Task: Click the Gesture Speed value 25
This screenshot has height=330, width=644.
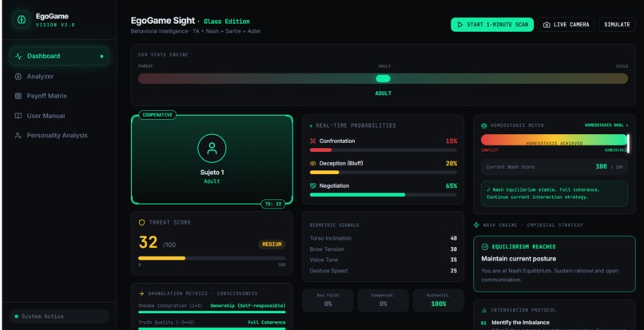Action: click(x=453, y=271)
